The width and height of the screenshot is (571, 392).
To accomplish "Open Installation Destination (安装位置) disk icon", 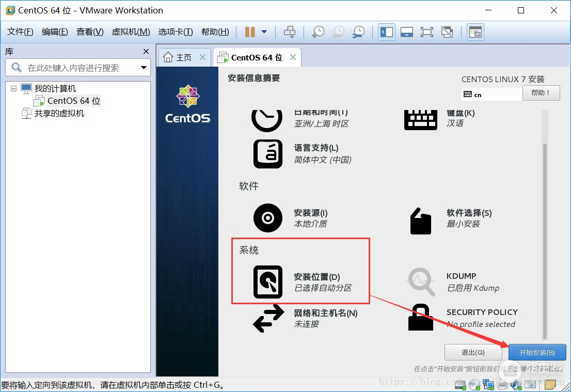I will tap(267, 282).
